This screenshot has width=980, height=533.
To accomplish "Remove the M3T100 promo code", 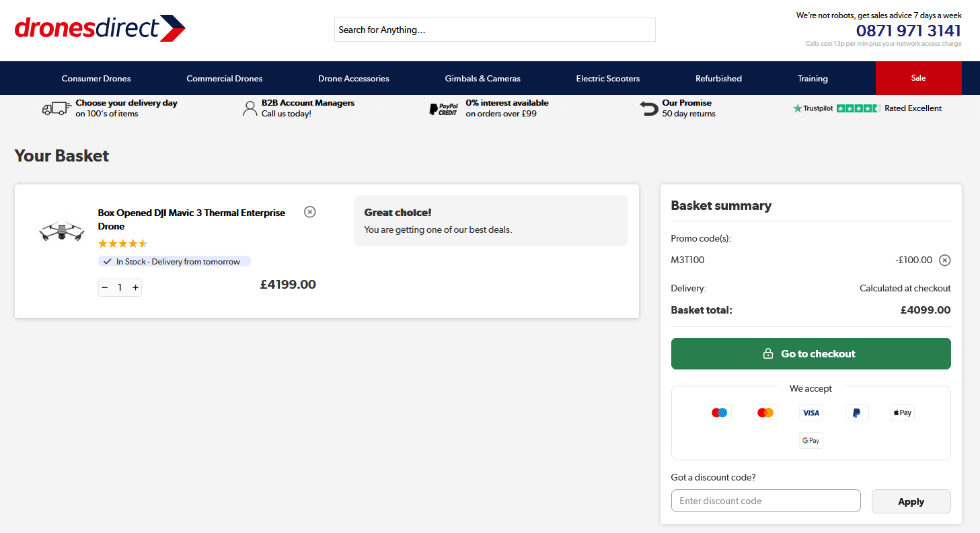I will click(944, 260).
